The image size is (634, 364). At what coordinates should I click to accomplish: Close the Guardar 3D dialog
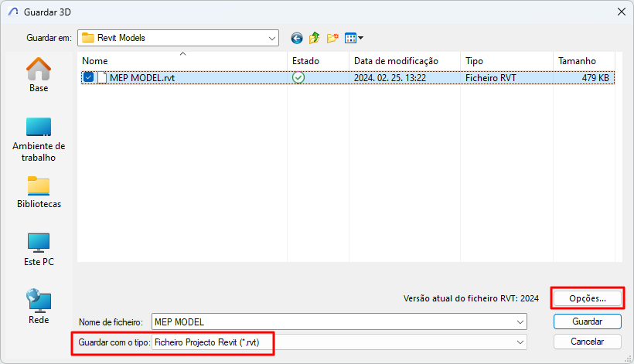click(x=622, y=12)
